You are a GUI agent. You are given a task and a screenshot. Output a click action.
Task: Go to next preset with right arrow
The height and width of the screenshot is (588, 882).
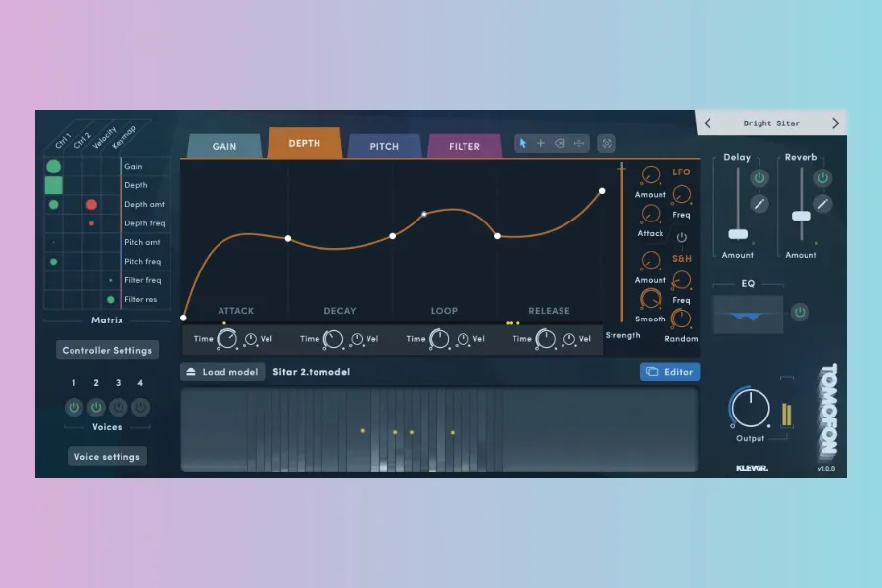835,123
